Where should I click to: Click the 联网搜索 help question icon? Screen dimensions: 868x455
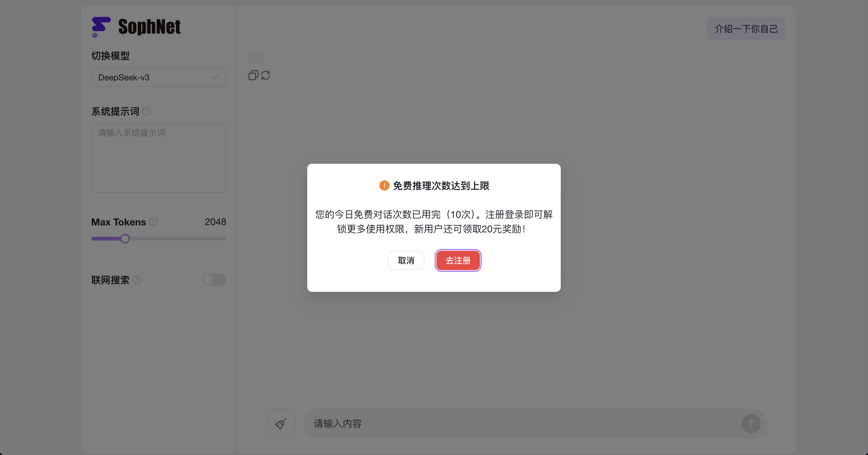pyautogui.click(x=137, y=279)
